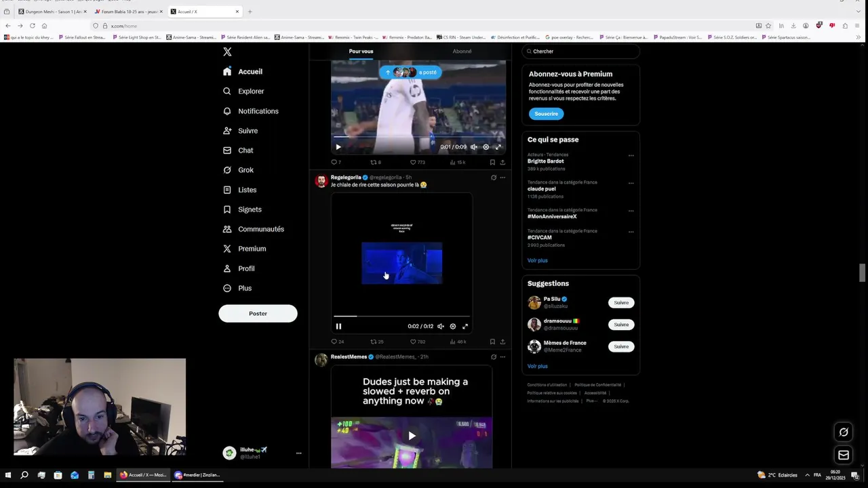Open Regelegorilla's avatar

321,181
